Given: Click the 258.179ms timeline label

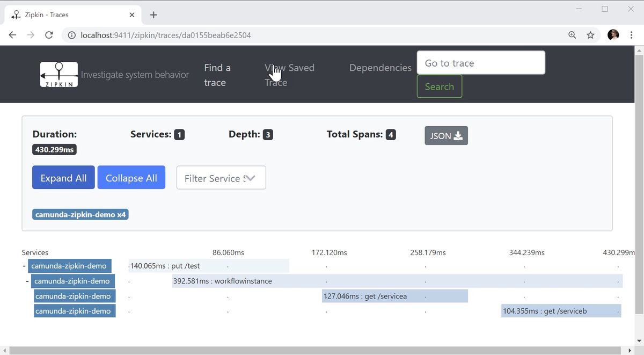Looking at the screenshot, I should click(x=428, y=252).
